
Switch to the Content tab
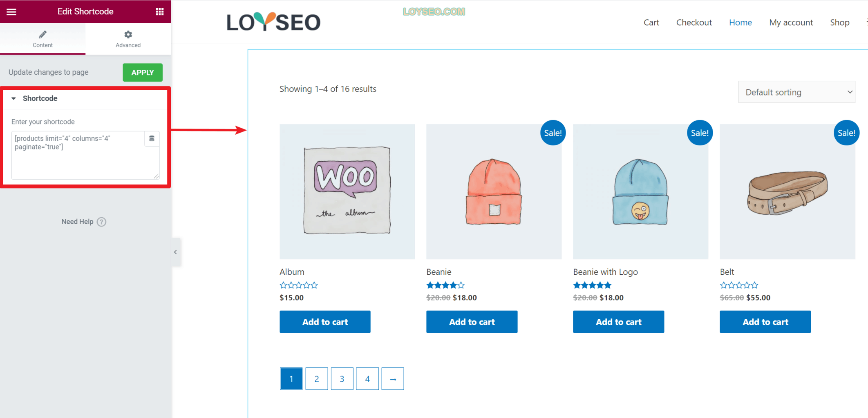[x=43, y=39]
